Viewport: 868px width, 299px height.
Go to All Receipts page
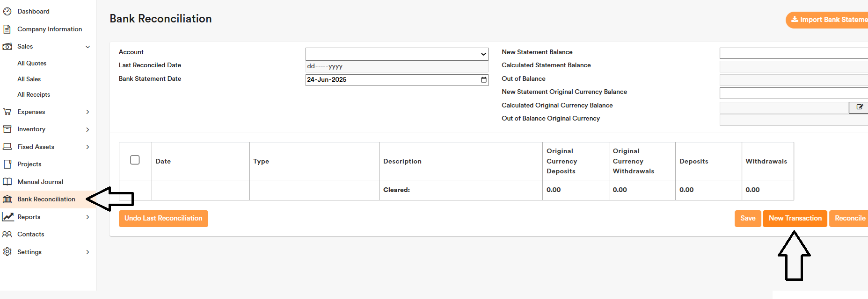click(x=34, y=94)
